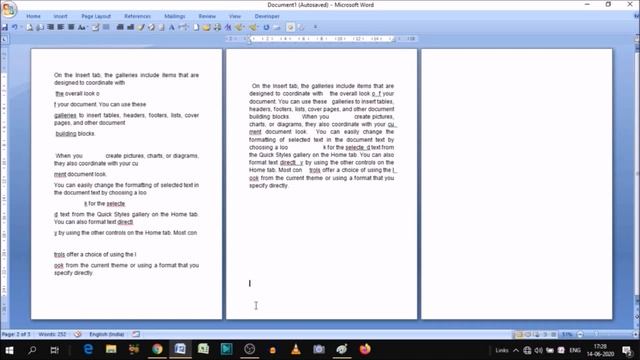Click the ruler tab-stop selector box
This screenshot has height=360, width=640.
(4, 39)
